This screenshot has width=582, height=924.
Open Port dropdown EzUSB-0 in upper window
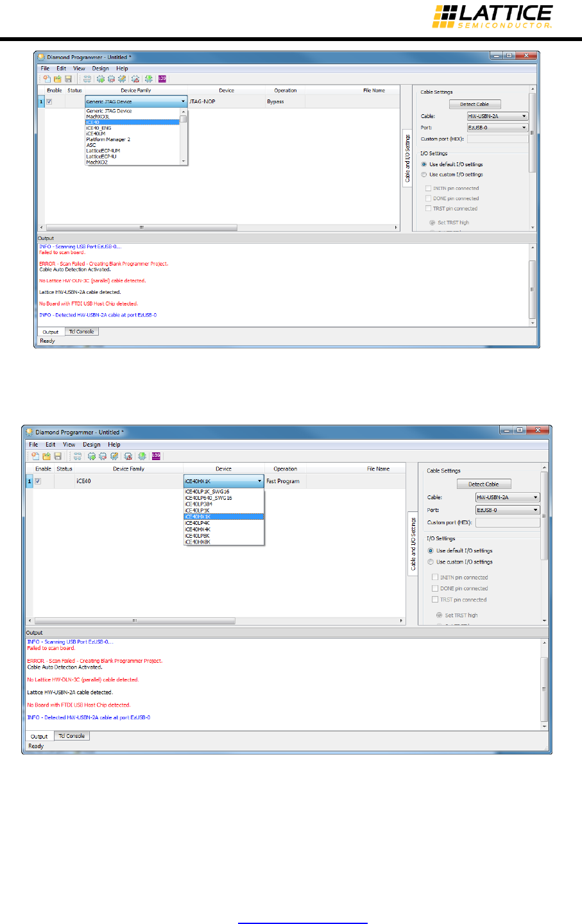tap(497, 128)
